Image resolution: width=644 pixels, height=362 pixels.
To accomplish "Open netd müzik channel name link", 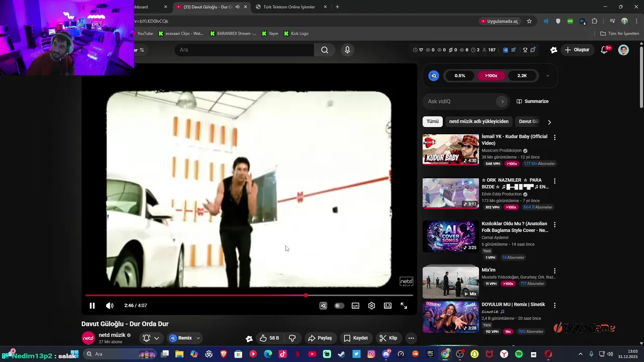I will [x=112, y=335].
